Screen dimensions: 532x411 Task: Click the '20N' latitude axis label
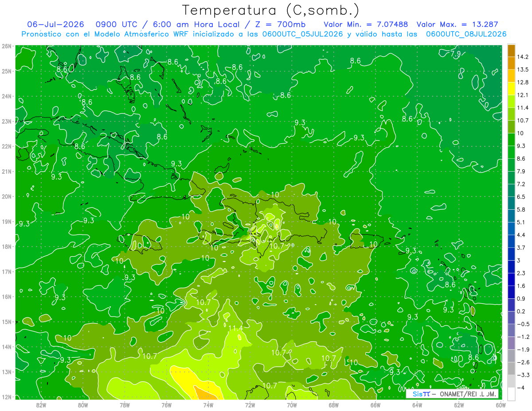point(7,196)
